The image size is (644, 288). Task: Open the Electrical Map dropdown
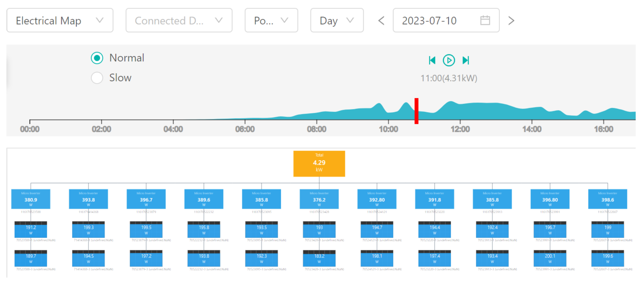tap(60, 20)
